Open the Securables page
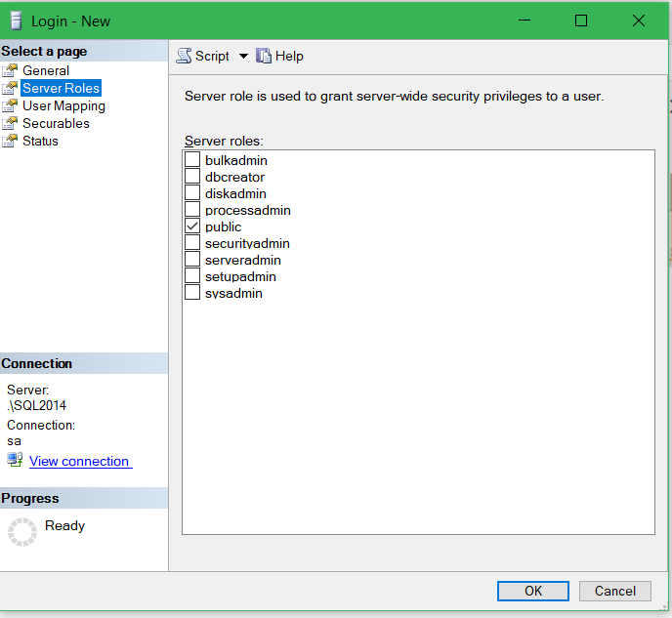Image resolution: width=672 pixels, height=618 pixels. coord(56,123)
